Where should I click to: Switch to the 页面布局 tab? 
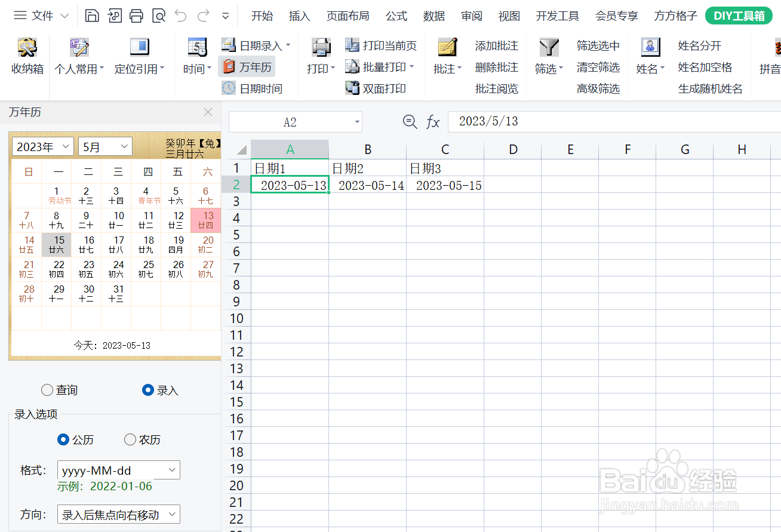[x=348, y=16]
